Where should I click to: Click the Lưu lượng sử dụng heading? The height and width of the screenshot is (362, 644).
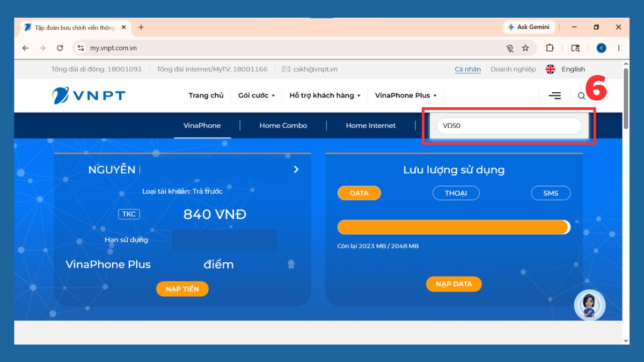click(454, 170)
